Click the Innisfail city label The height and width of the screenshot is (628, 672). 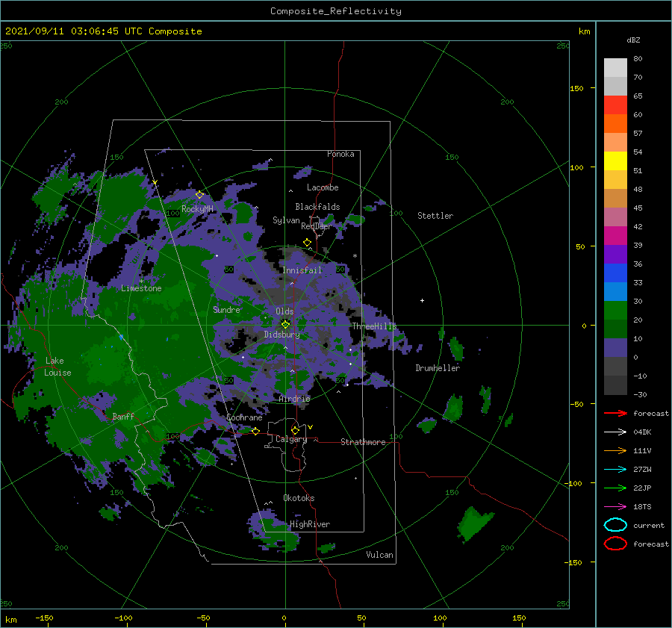(302, 270)
